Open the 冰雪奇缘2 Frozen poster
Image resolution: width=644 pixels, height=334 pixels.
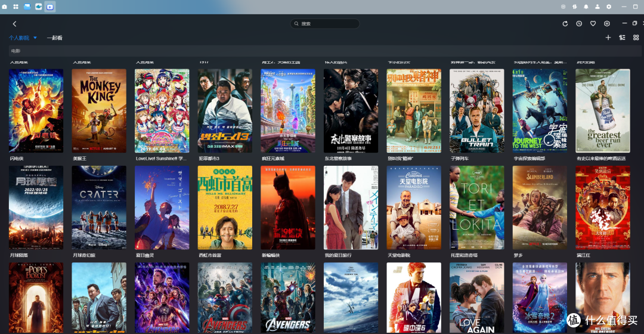click(x=540, y=298)
